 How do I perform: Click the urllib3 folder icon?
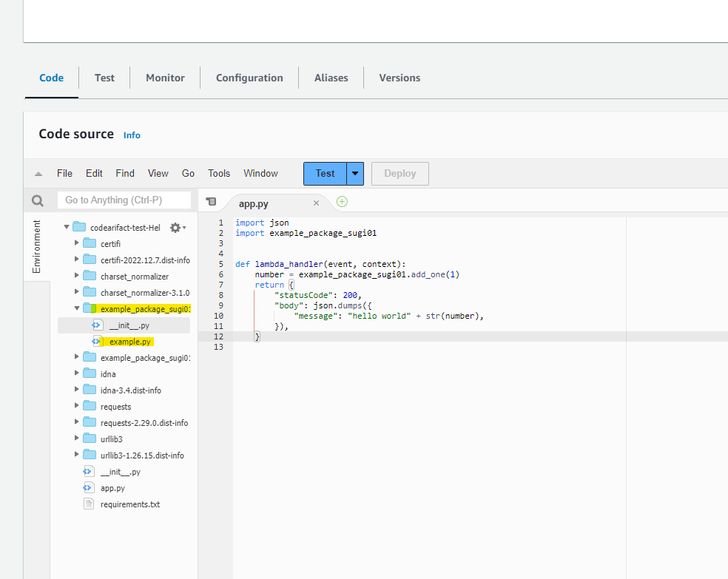[x=90, y=438]
